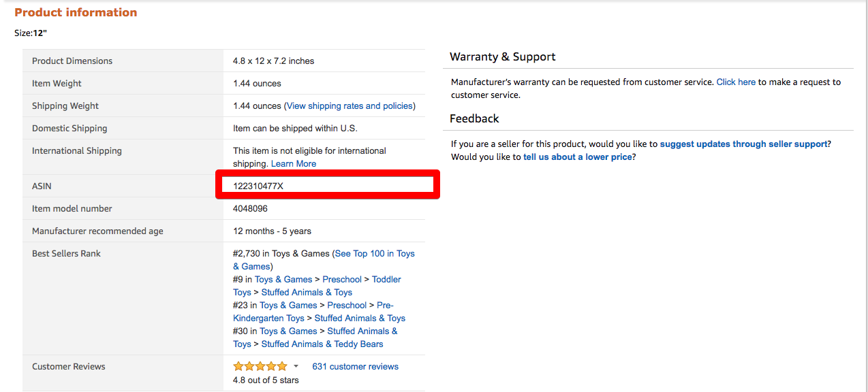Click here to request manufacturer's warranty
This screenshot has height=392, width=868.
click(736, 82)
